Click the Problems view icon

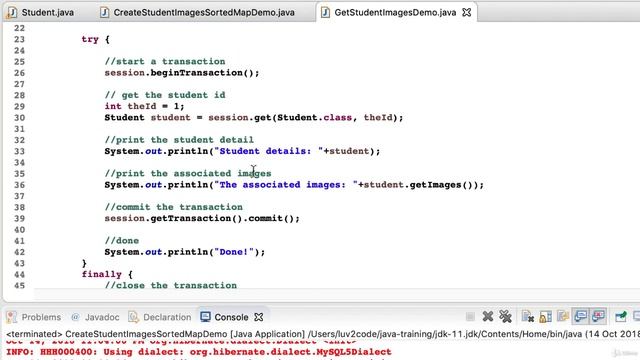click(x=11, y=317)
